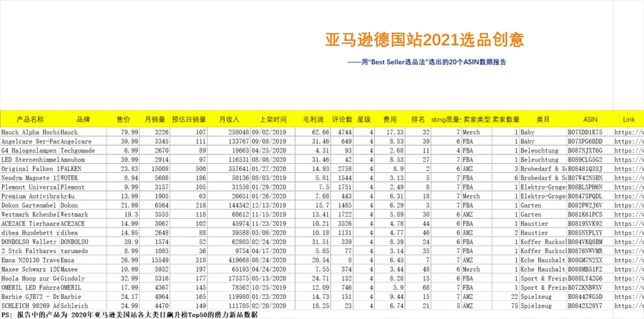Screen dimensions: 644x319
Task: Select the 卖家数量 column header
Action: [506, 119]
